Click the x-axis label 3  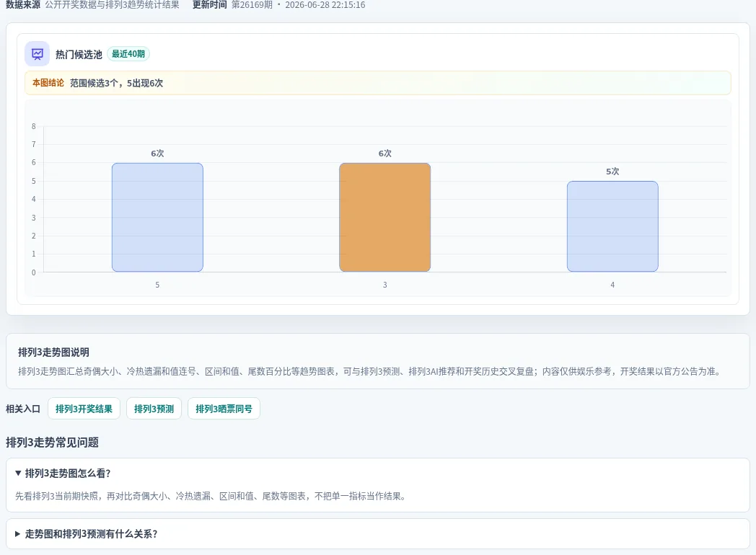point(384,285)
